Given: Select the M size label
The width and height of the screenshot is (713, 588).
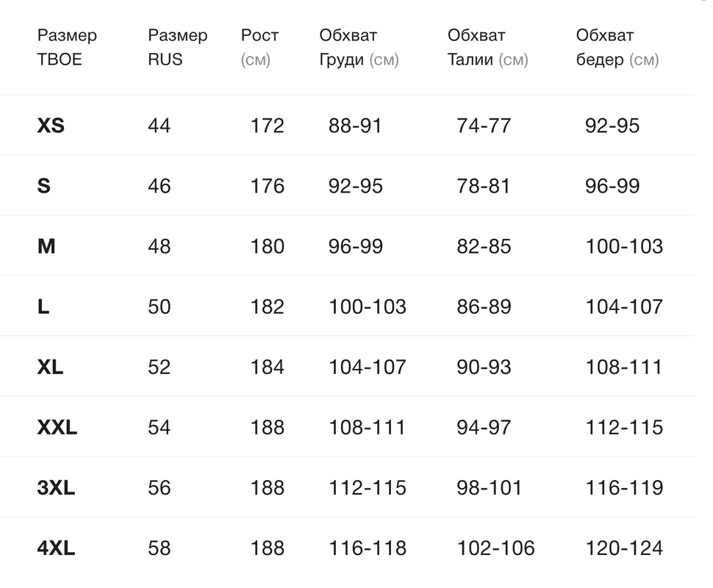Looking at the screenshot, I should pyautogui.click(x=46, y=246).
